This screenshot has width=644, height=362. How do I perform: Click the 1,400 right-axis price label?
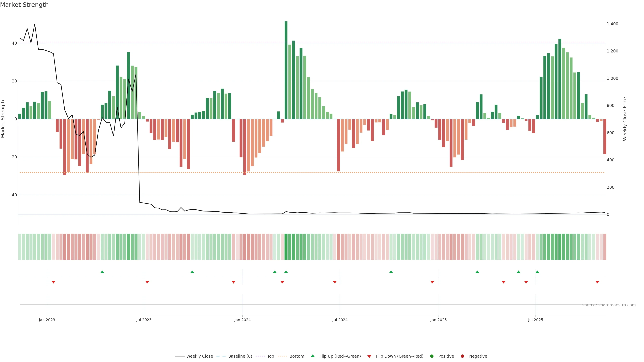612,24
